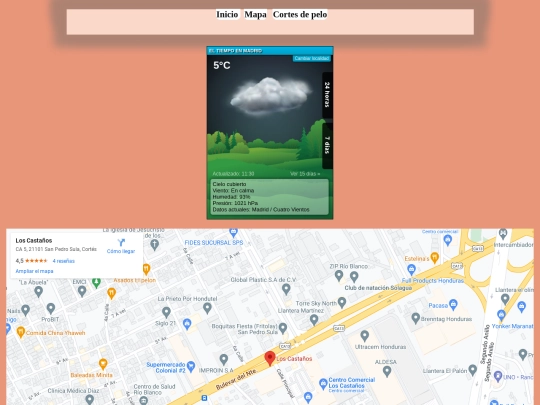The height and width of the screenshot is (405, 540).
Task: Click the Llantera Martinez location pin
Action: [x=314, y=320]
